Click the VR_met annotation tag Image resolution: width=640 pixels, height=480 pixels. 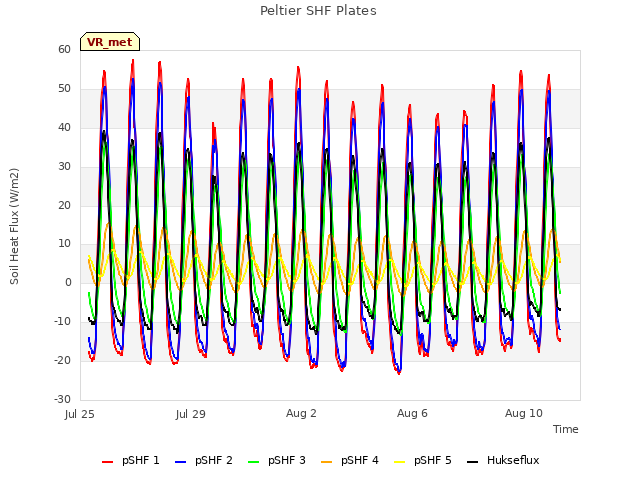tap(110, 42)
